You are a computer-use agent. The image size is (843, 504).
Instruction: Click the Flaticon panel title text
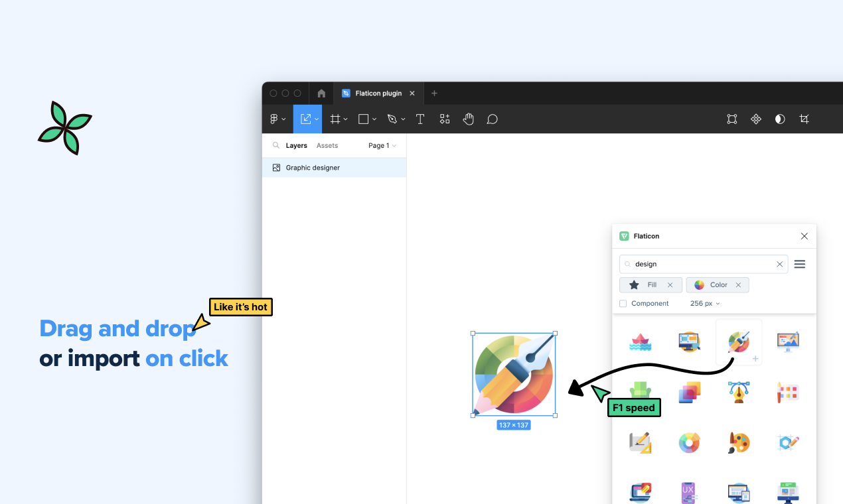click(647, 236)
